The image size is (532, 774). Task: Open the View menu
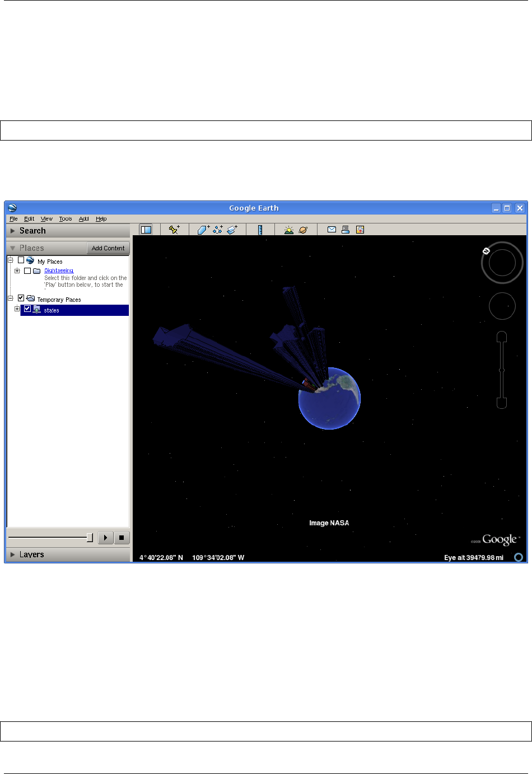[46, 219]
